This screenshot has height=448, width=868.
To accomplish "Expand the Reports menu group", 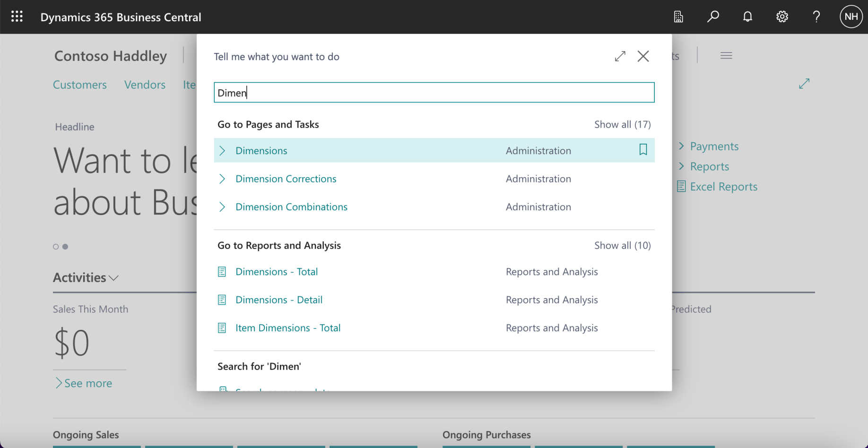I will point(709,167).
